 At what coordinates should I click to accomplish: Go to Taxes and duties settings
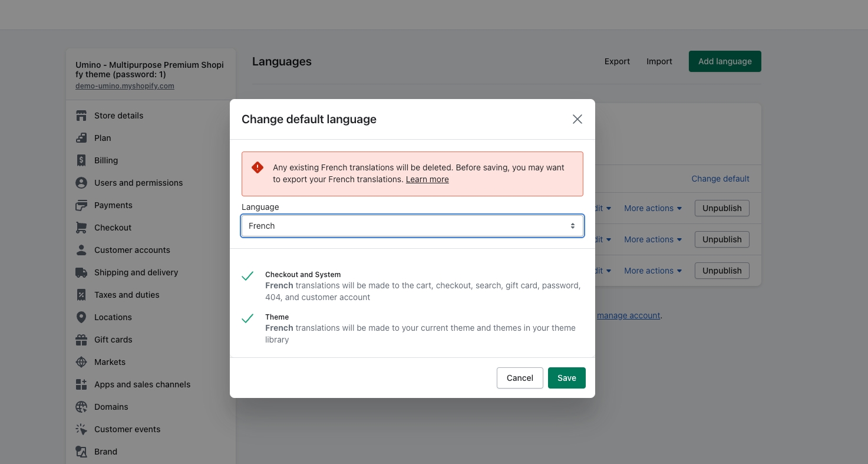(x=127, y=295)
